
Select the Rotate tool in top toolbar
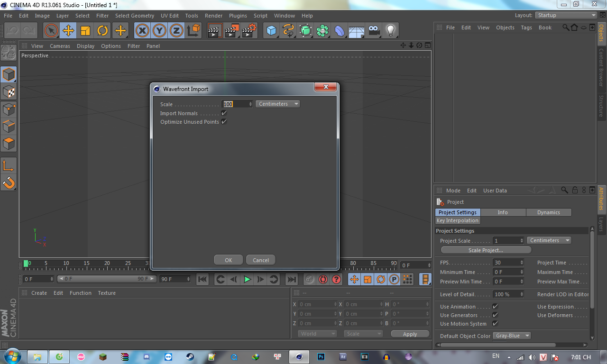102,31
